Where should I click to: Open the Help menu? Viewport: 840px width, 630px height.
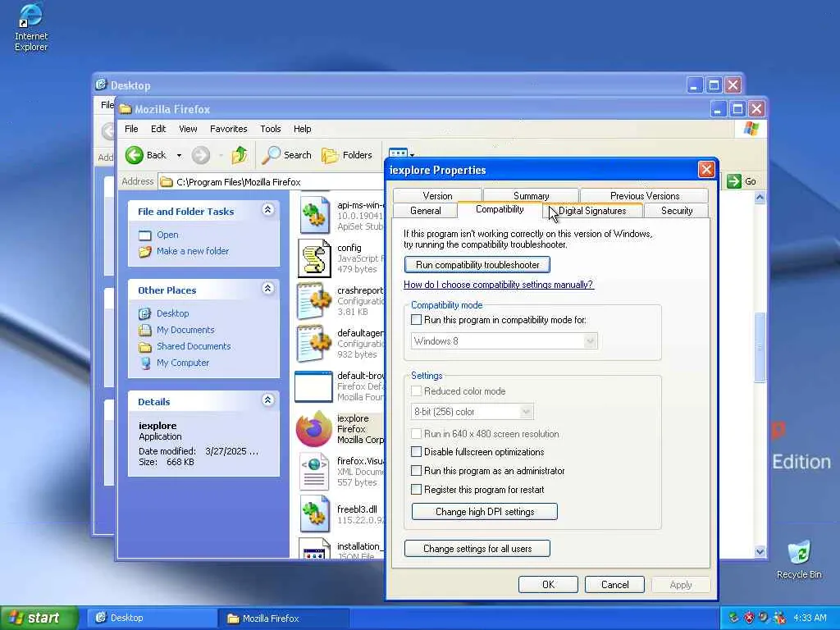(x=302, y=129)
